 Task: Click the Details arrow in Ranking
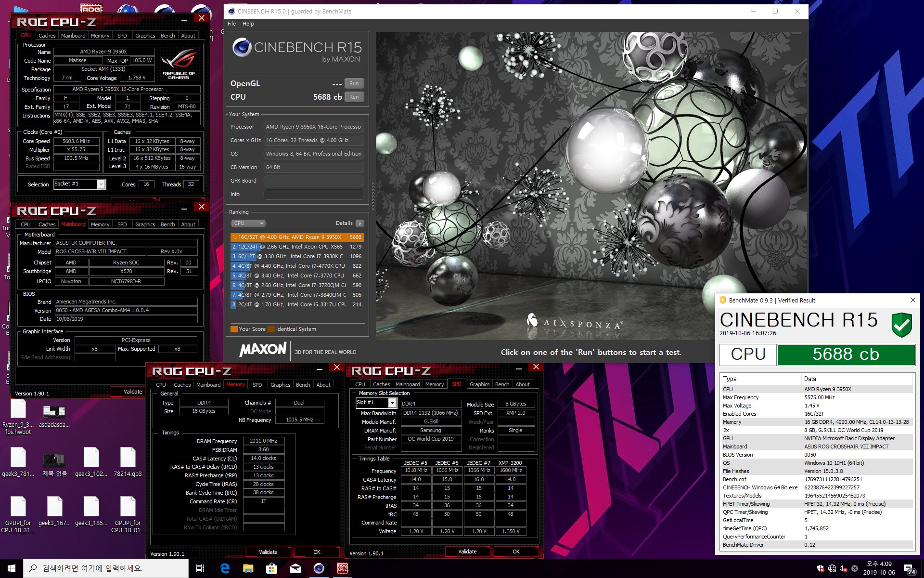(359, 223)
